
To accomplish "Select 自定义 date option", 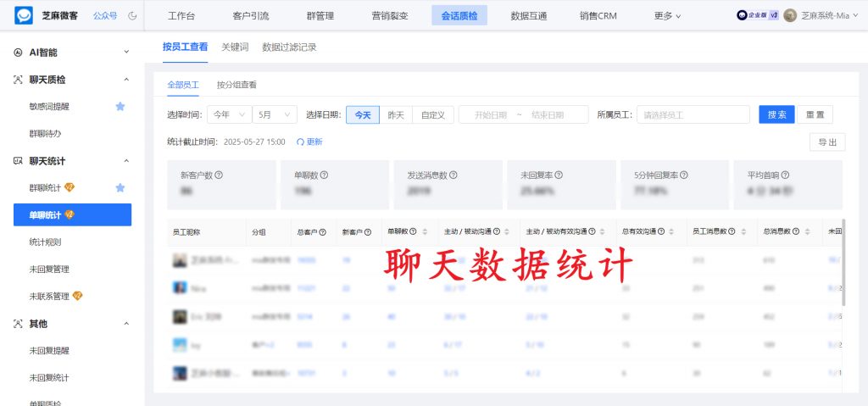I will [433, 114].
